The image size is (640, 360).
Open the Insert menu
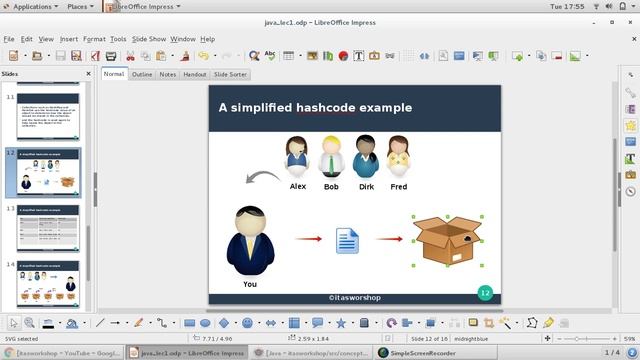(69, 39)
